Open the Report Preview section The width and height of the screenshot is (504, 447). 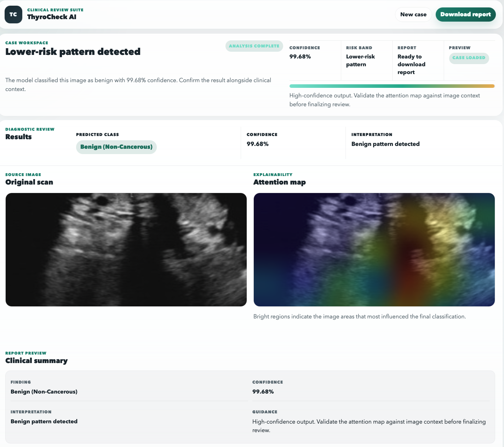[x=26, y=353]
